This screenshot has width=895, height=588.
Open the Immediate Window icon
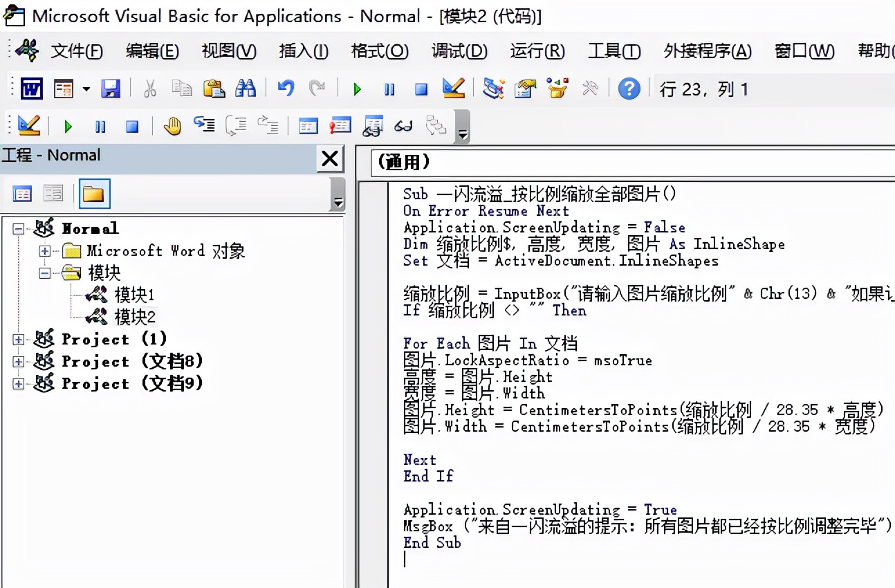point(340,126)
